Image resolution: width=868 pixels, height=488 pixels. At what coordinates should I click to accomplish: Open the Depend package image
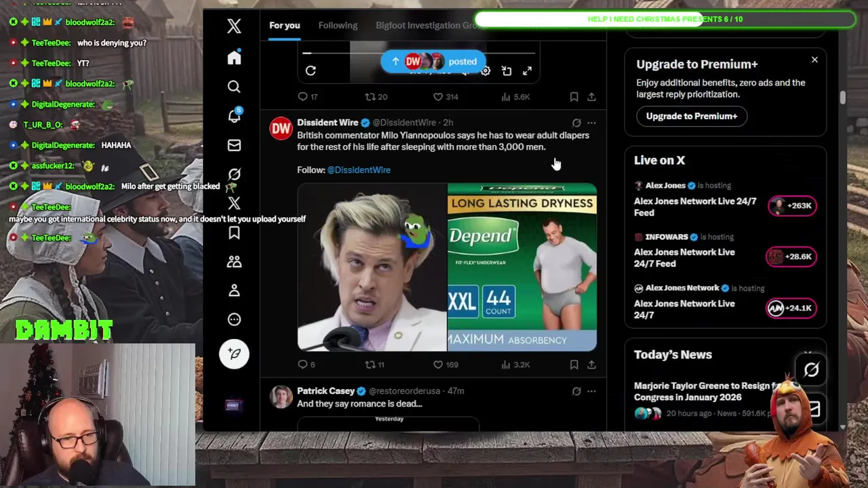click(x=522, y=267)
